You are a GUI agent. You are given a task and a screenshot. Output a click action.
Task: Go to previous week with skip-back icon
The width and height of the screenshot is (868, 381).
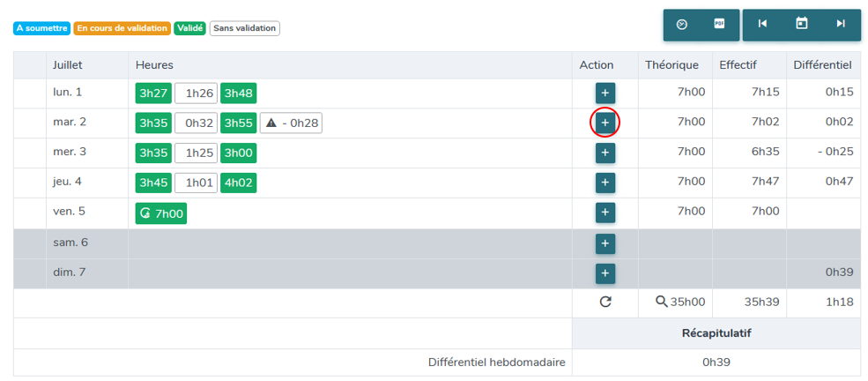click(762, 24)
